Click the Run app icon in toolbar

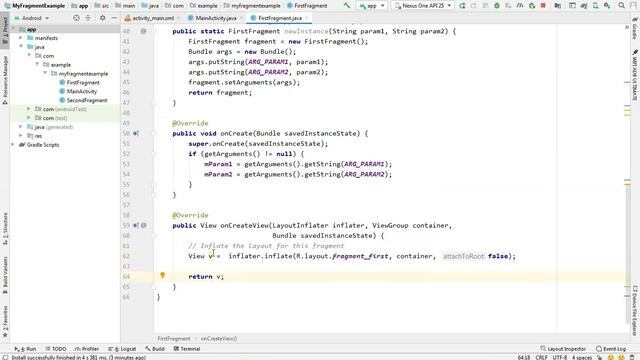pyautogui.click(x=462, y=6)
